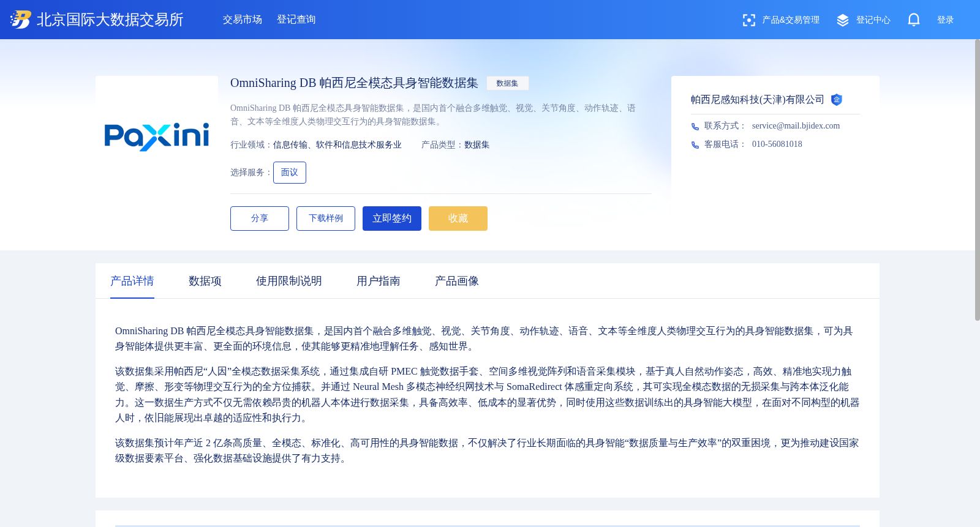Click the 登记中心 layers icon
The width and height of the screenshot is (980, 527).
tap(843, 20)
